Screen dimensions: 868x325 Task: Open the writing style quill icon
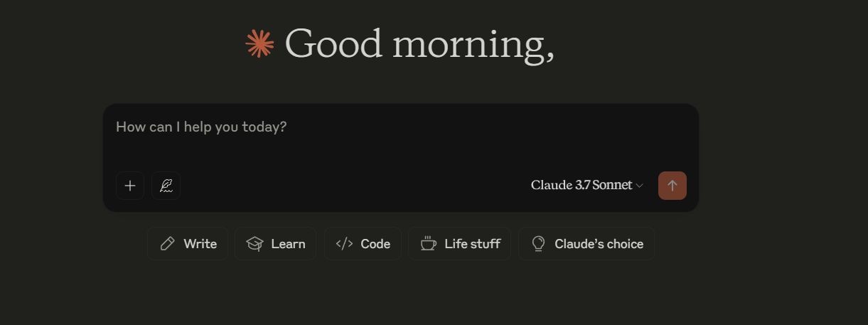[x=166, y=186]
